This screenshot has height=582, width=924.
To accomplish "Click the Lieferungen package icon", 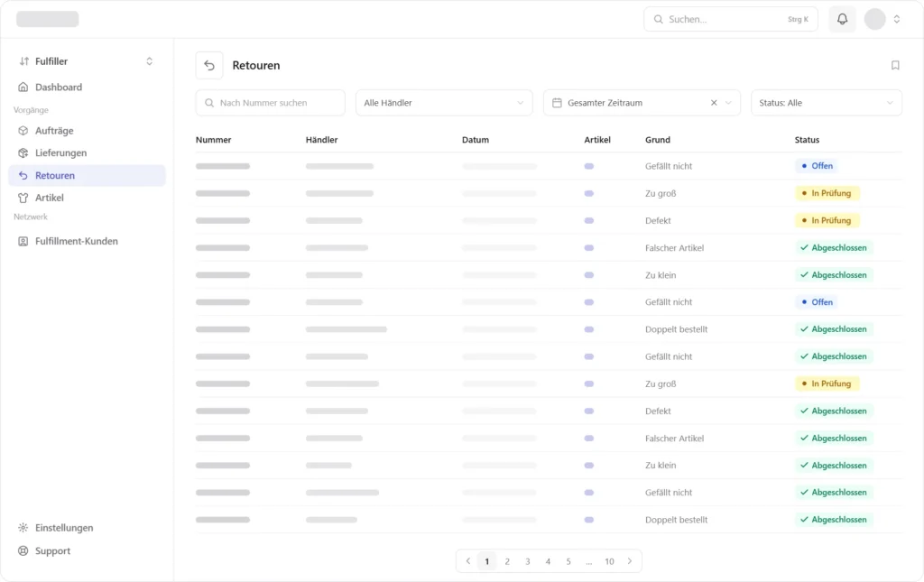I will (x=23, y=153).
